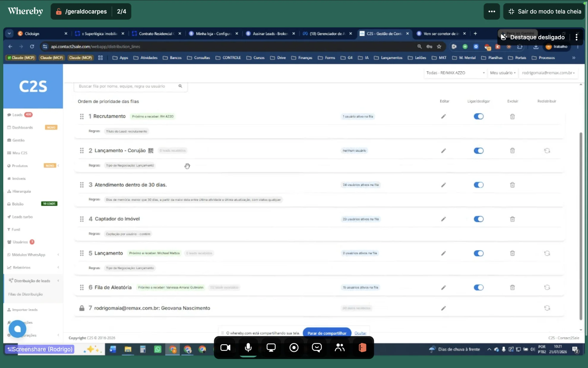The width and height of the screenshot is (588, 368).
Task: Open editor for Atendimento dentro de 30 dias
Action: [443, 185]
